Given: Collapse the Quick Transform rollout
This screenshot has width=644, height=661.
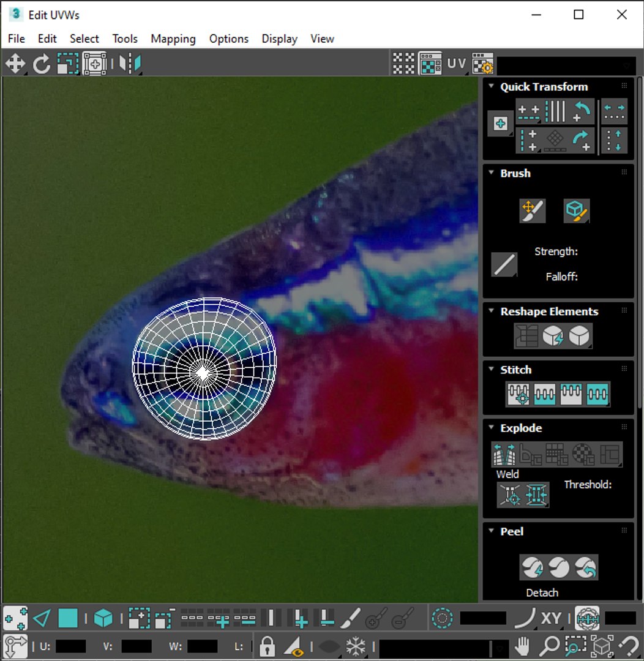Looking at the screenshot, I should pyautogui.click(x=492, y=86).
